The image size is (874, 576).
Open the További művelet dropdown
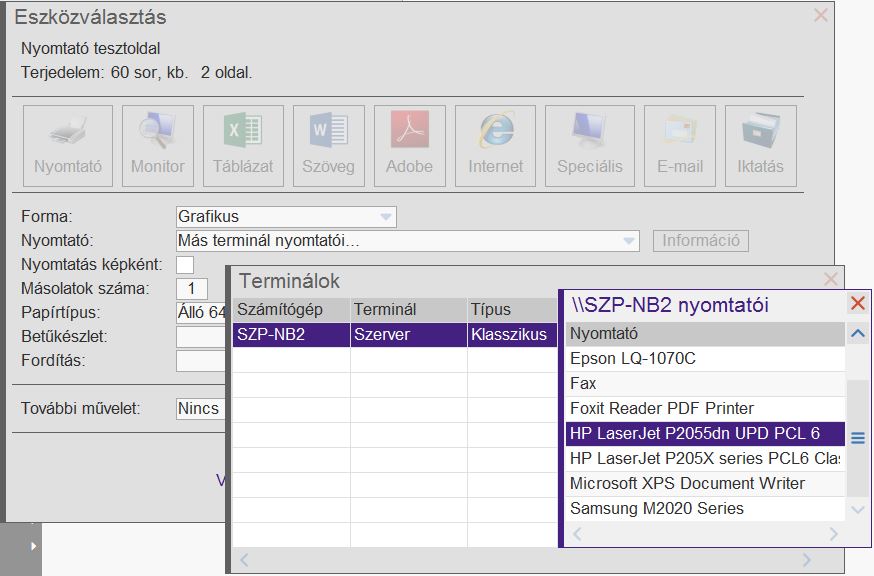(x=201, y=408)
